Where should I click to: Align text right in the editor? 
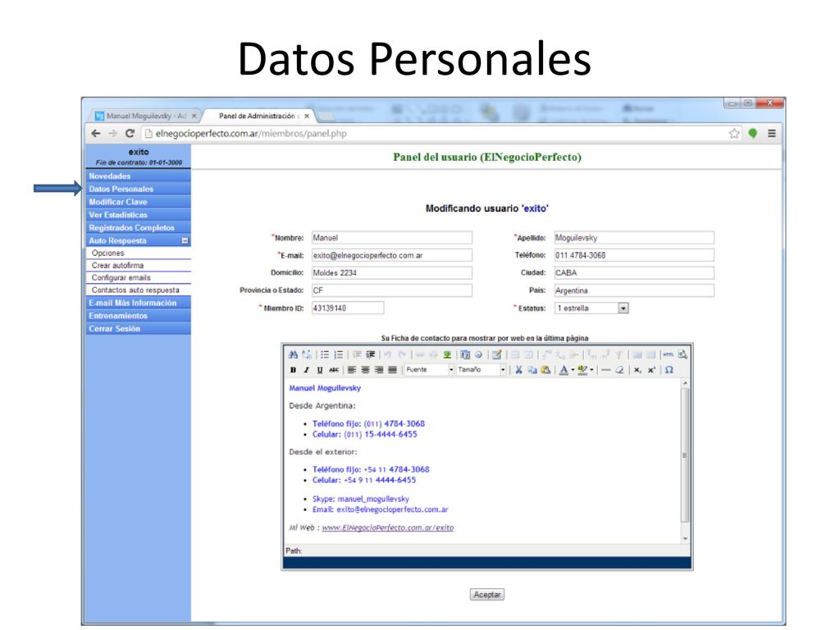[379, 370]
